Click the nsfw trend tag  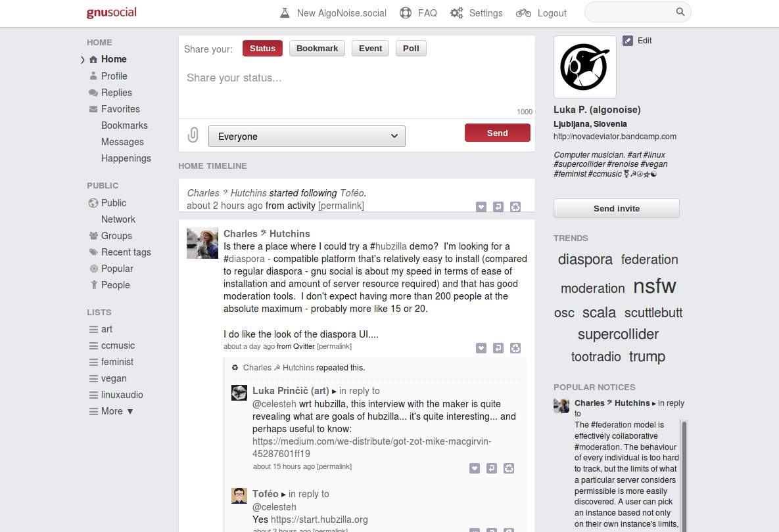pyautogui.click(x=654, y=286)
